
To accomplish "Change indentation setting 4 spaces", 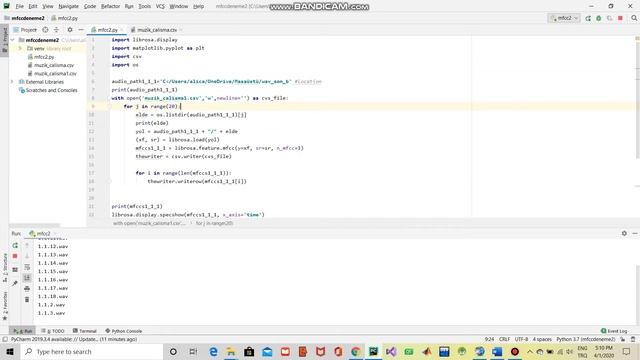I will click(542, 339).
